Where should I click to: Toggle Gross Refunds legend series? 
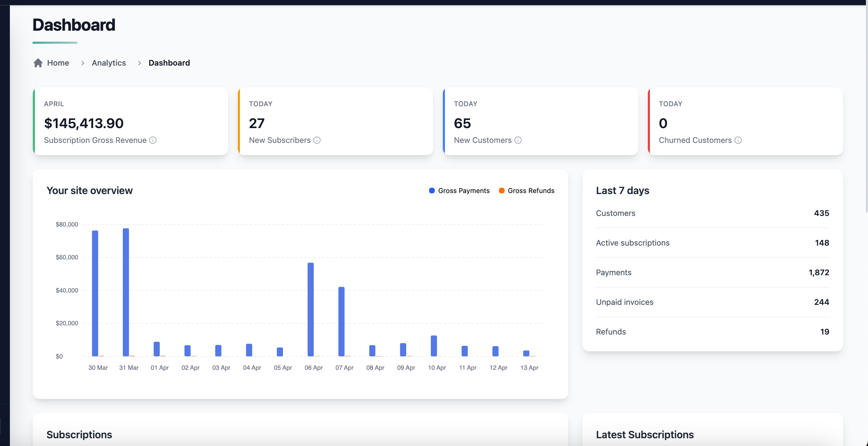coord(531,191)
